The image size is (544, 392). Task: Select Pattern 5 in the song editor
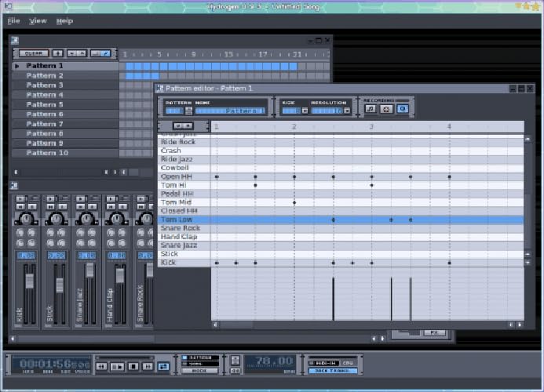point(45,104)
